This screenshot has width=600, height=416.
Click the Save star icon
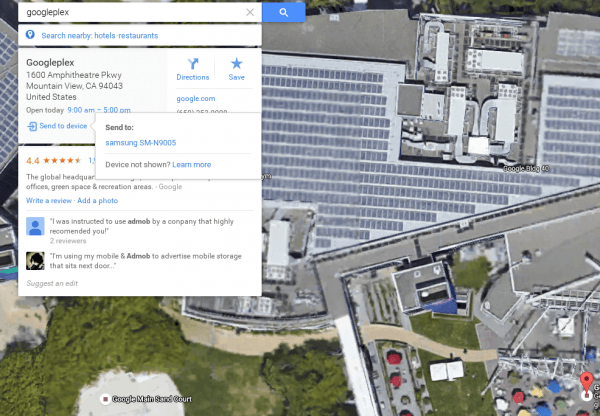237,64
